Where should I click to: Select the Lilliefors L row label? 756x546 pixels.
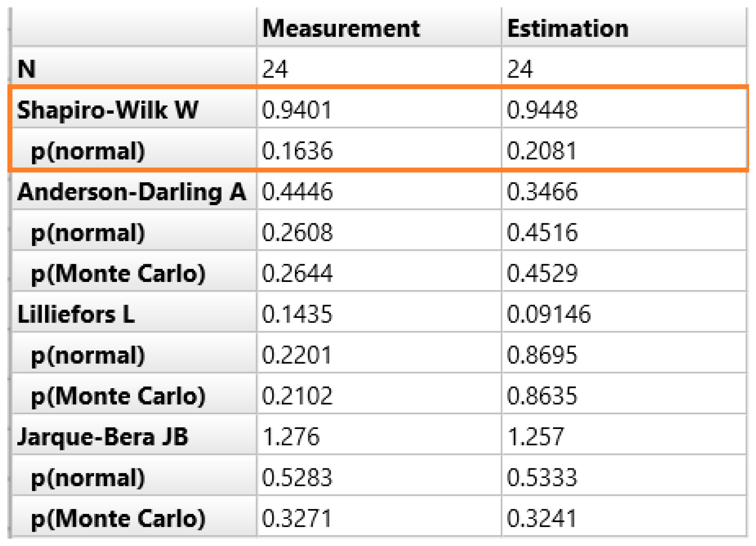point(76,314)
